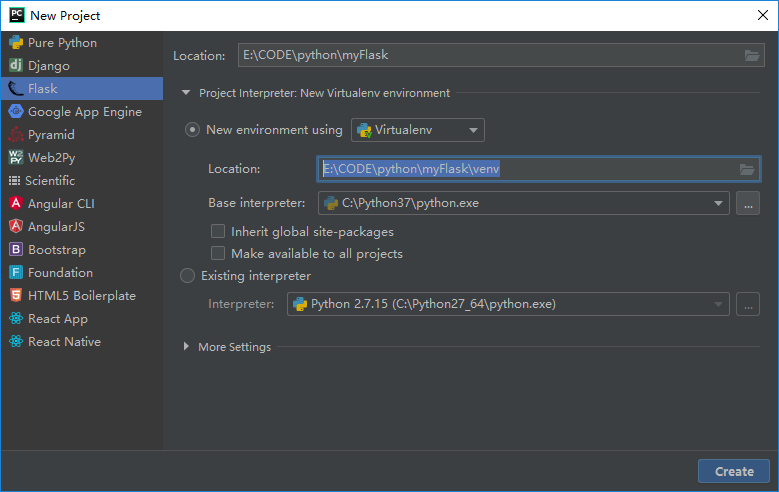Click the Pure Python project icon
Image resolution: width=779 pixels, height=492 pixels.
(x=16, y=43)
